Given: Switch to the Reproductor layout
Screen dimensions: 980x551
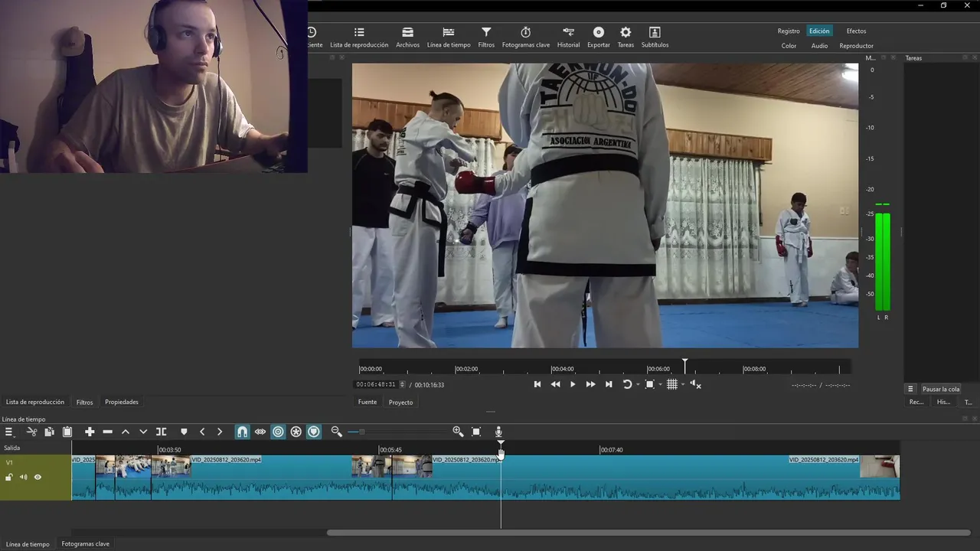Looking at the screenshot, I should tap(856, 46).
